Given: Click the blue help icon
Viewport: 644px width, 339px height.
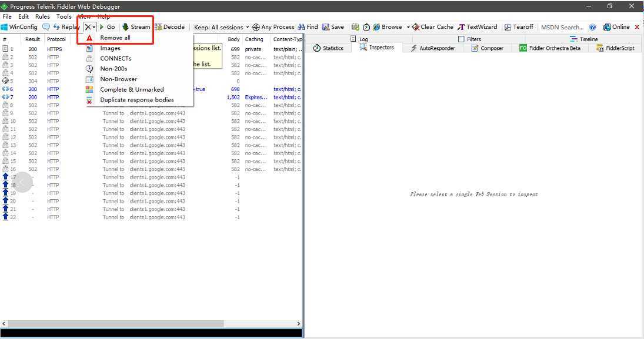Looking at the screenshot, I should click(592, 27).
